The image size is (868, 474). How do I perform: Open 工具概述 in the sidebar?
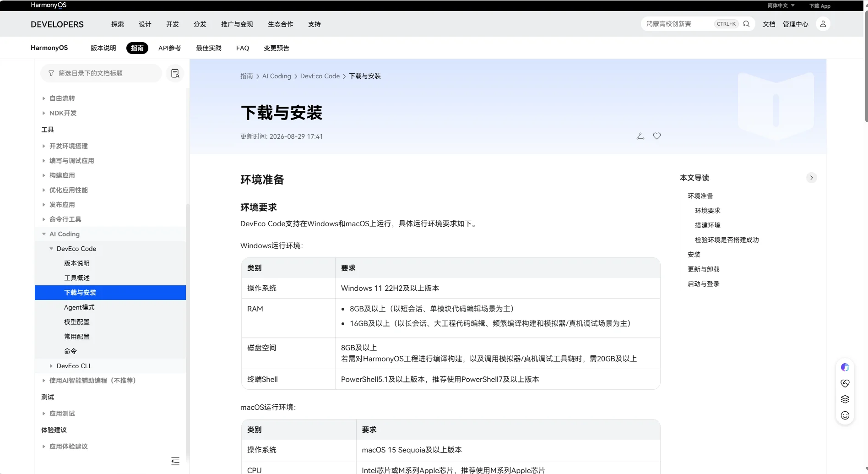(77, 278)
